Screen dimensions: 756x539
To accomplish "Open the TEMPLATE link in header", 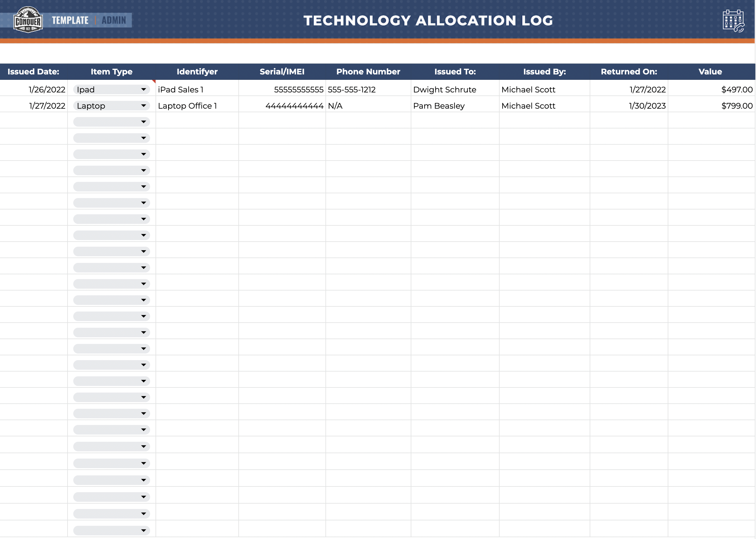I will 70,20.
